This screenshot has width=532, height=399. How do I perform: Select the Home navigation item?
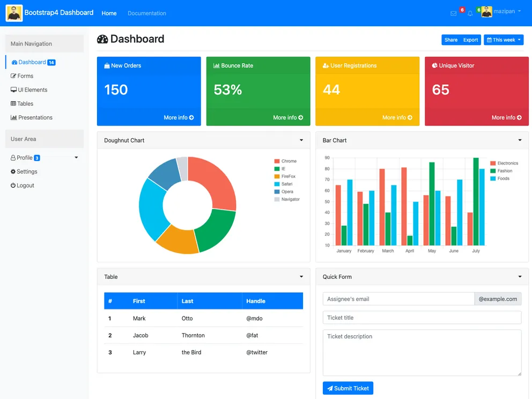[109, 13]
